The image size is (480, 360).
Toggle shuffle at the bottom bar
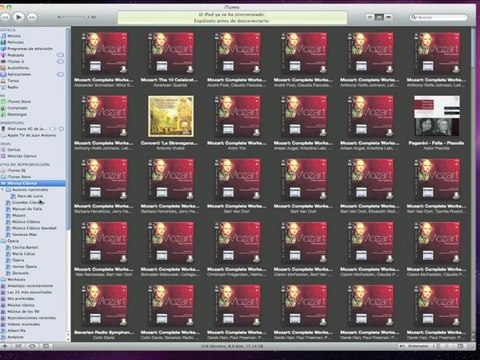pyautogui.click(x=18, y=346)
